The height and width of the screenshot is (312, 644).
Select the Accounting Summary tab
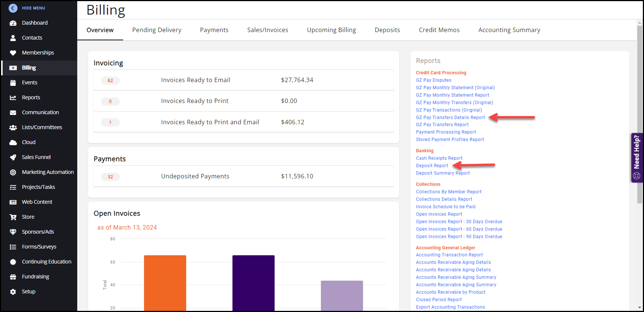coord(509,30)
